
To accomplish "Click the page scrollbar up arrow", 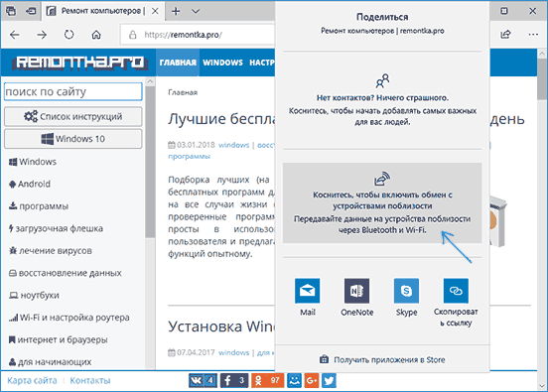I will [542, 54].
